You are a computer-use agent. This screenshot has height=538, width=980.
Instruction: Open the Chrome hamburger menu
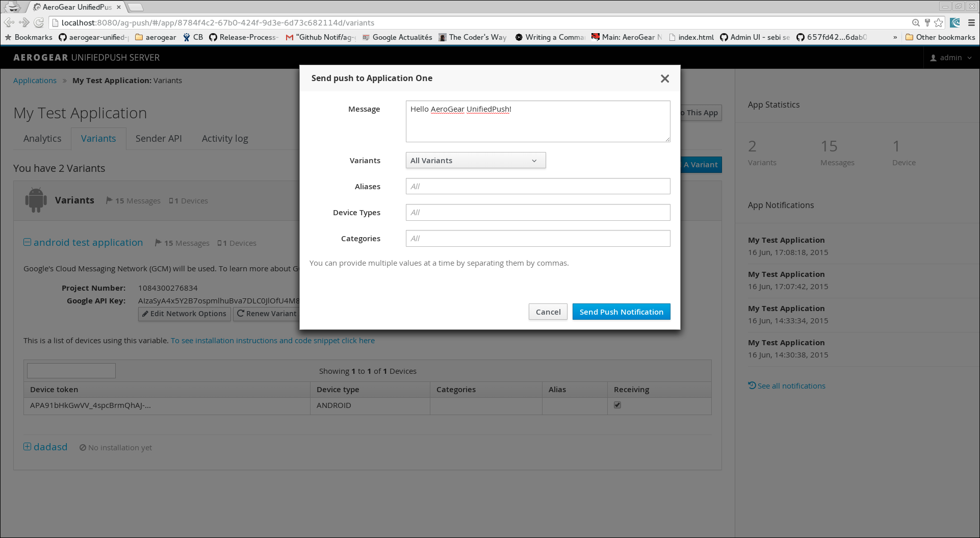click(x=971, y=23)
